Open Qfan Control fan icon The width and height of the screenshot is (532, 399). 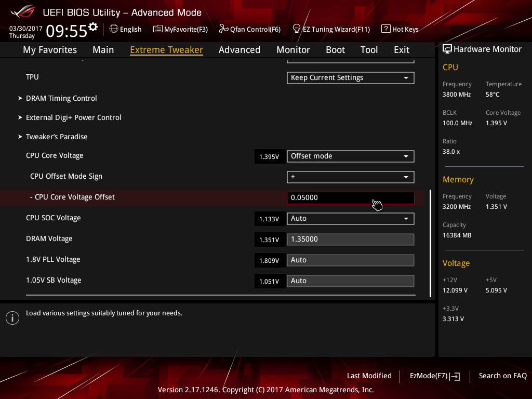[224, 29]
